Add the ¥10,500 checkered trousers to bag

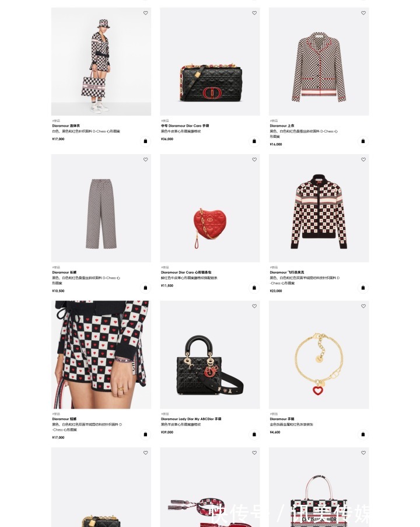pos(145,288)
